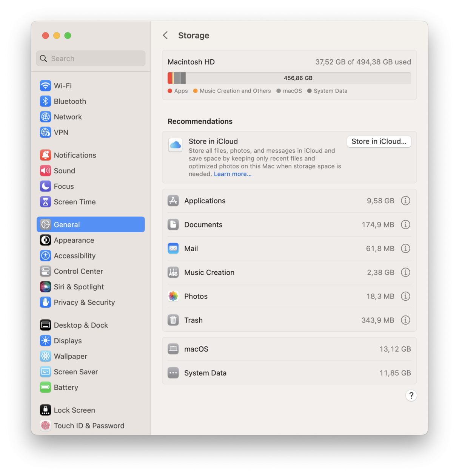Click the Photos row label
This screenshot has height=476, width=459.
coord(196,296)
